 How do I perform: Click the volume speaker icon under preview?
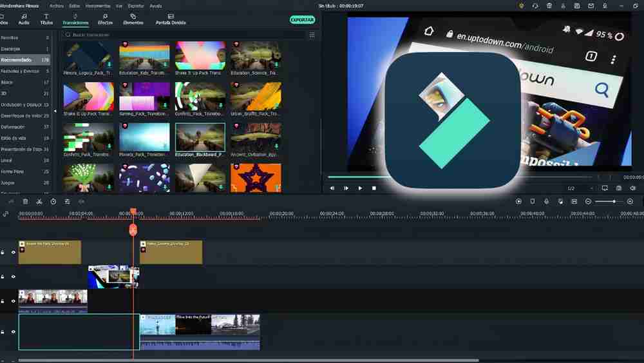(x=632, y=188)
